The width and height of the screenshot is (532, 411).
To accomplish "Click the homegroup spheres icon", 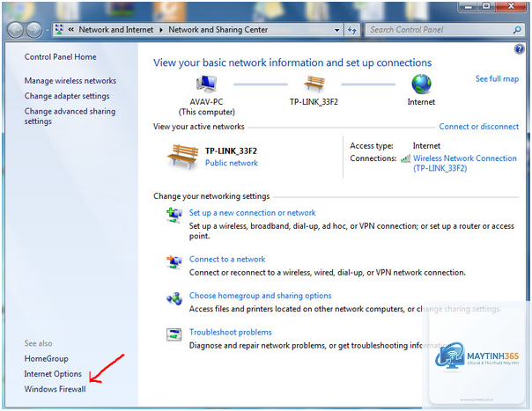I will pos(174,298).
